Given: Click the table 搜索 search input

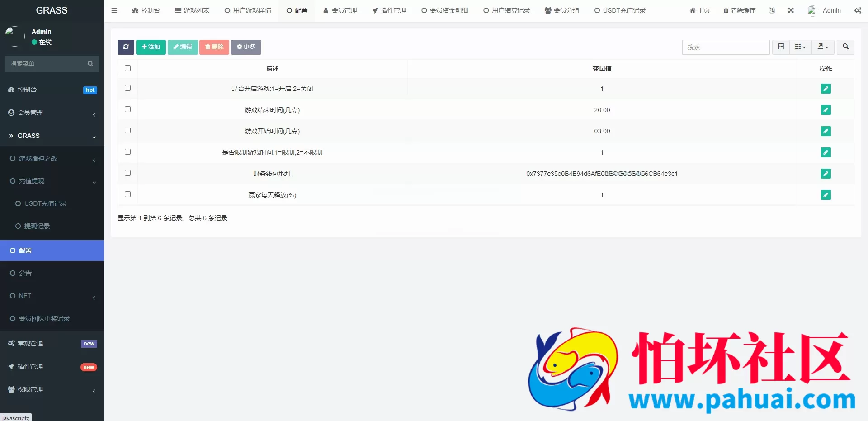Looking at the screenshot, I should 726,47.
